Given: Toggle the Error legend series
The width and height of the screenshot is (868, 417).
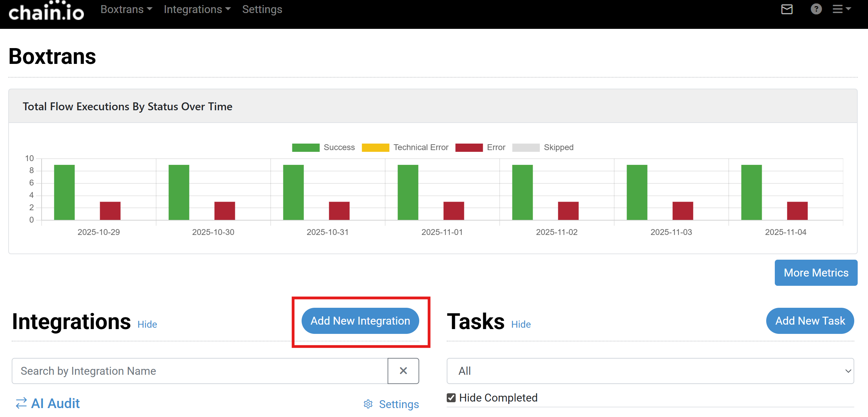Looking at the screenshot, I should point(480,147).
